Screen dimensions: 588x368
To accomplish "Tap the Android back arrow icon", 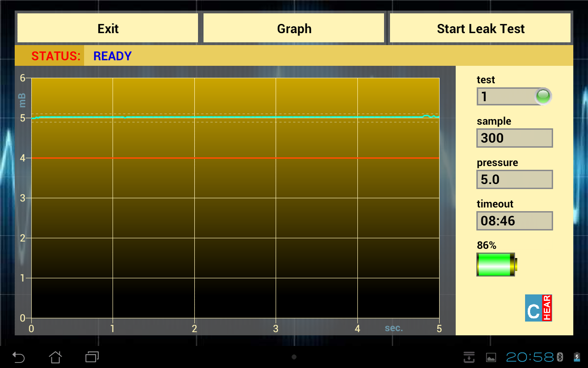I will point(18,357).
